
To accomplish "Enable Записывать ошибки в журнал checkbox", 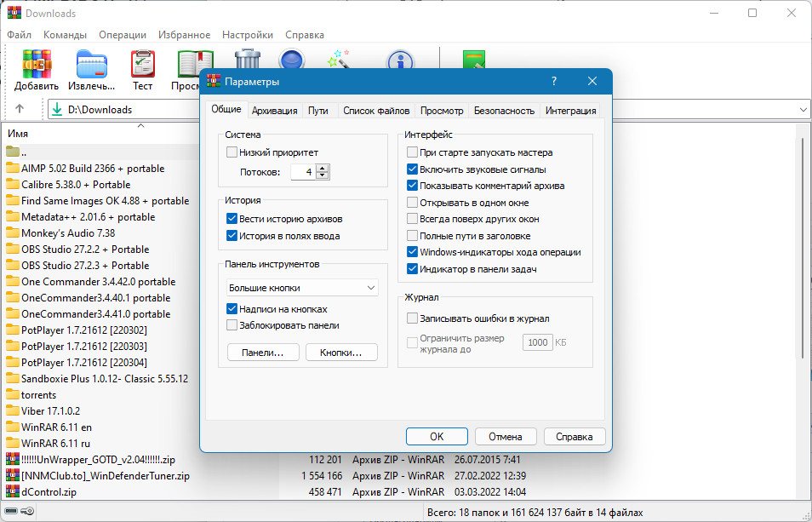I will (x=413, y=318).
